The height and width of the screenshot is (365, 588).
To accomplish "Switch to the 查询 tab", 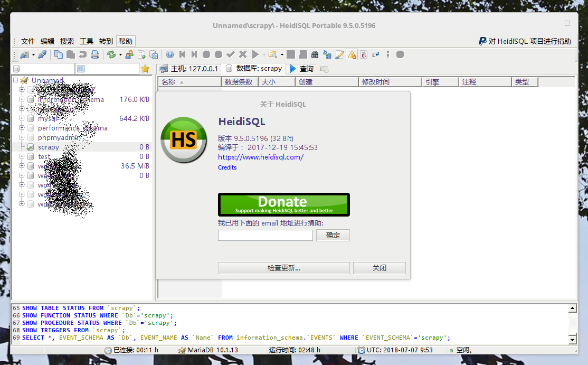I will tap(301, 69).
